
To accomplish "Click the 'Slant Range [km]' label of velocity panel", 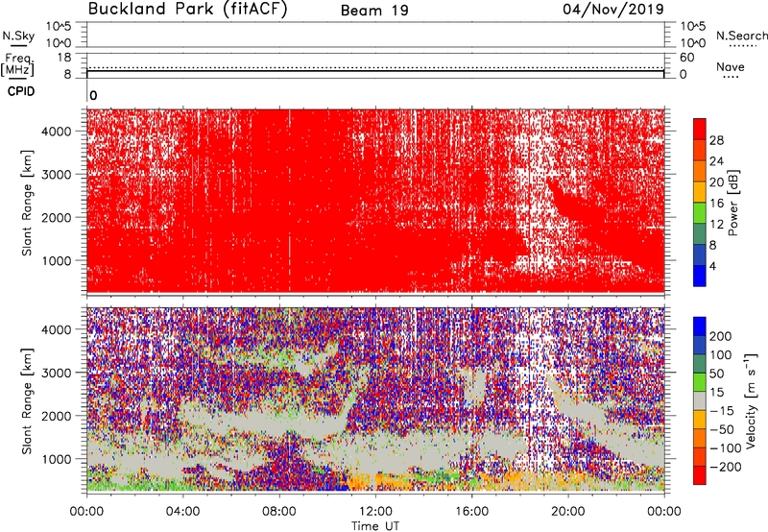I will tap(27, 400).
